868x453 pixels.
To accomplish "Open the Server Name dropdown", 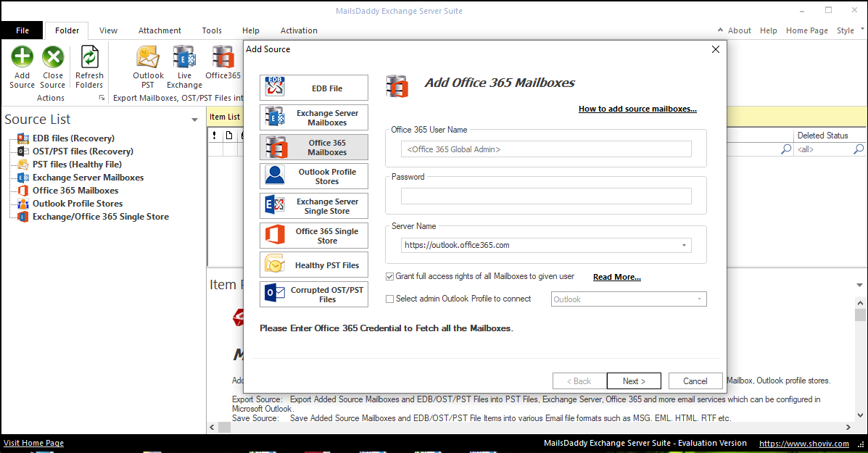I will [x=685, y=245].
